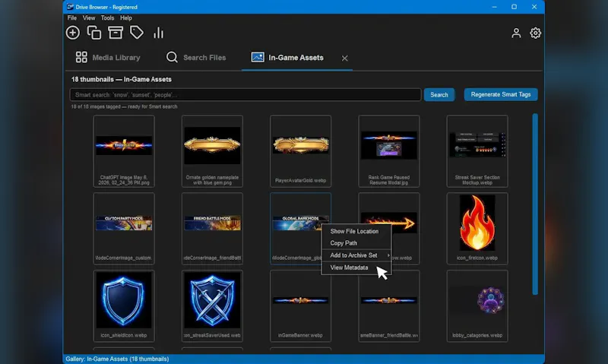608x364 pixels.
Task: Select the inGameBanner.webp thumbnail
Action: [x=300, y=305]
